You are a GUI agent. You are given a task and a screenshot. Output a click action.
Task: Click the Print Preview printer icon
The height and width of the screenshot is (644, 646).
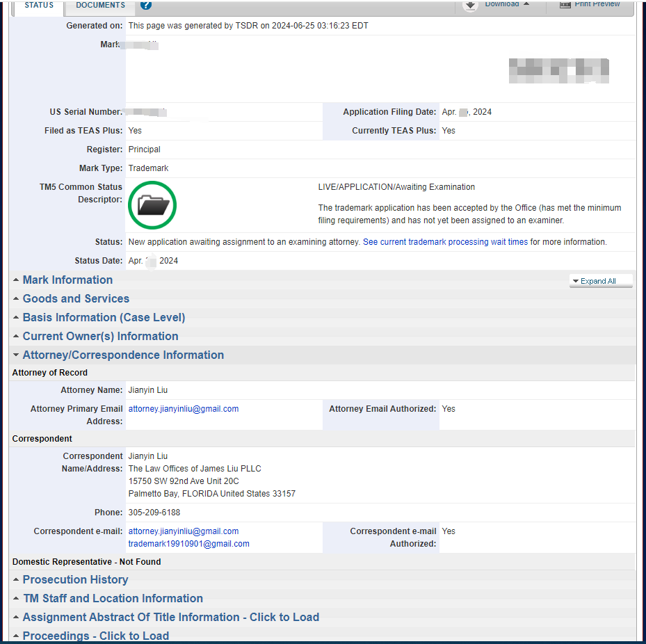(x=565, y=5)
